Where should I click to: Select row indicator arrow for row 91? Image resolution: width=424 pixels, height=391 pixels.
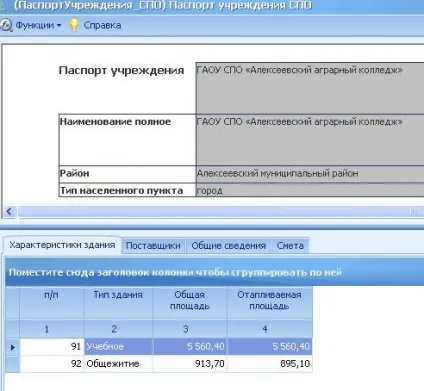[13, 347]
